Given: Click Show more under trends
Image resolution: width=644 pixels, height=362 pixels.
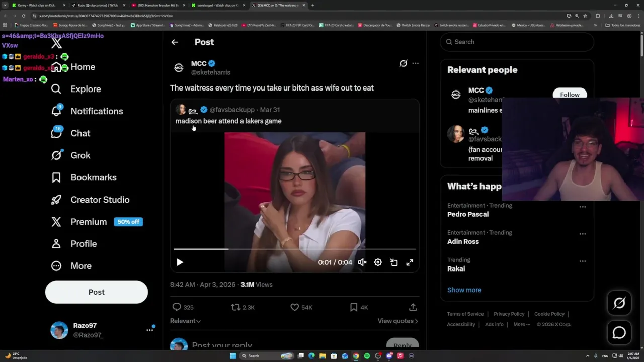Looking at the screenshot, I should [464, 290].
